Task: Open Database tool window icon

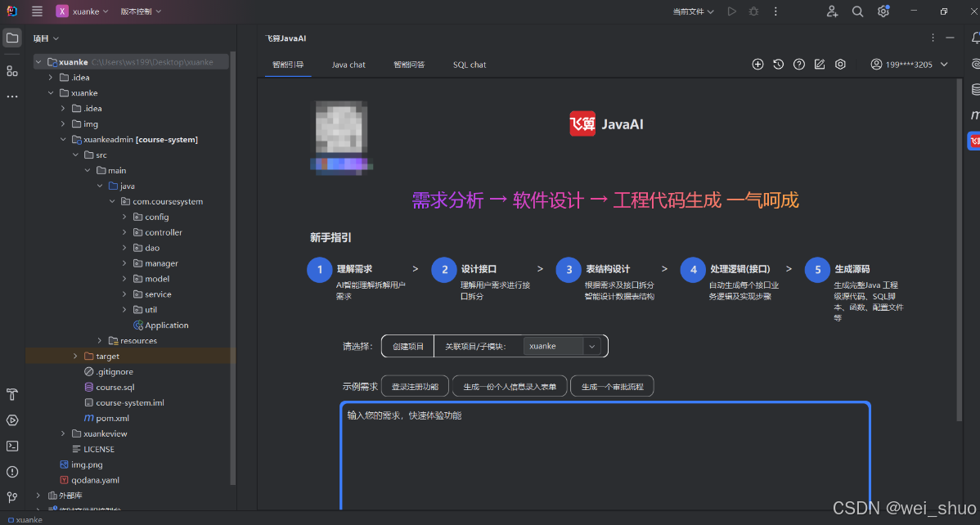Action: (974, 89)
